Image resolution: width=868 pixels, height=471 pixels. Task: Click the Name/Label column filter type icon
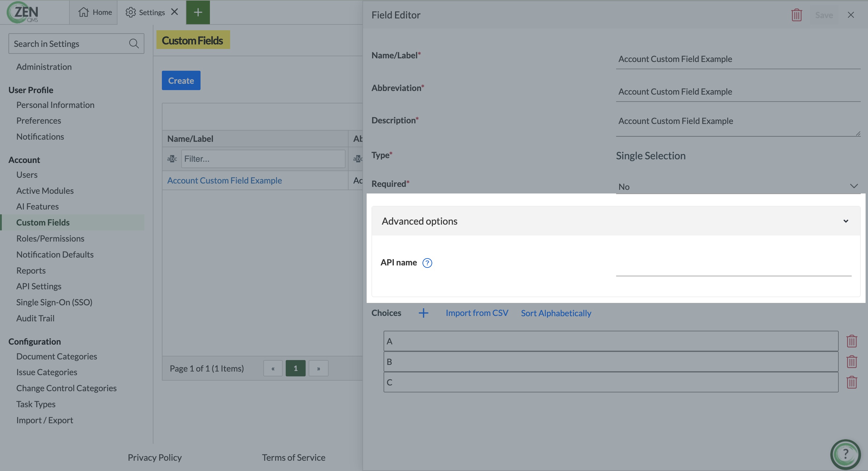(x=172, y=159)
